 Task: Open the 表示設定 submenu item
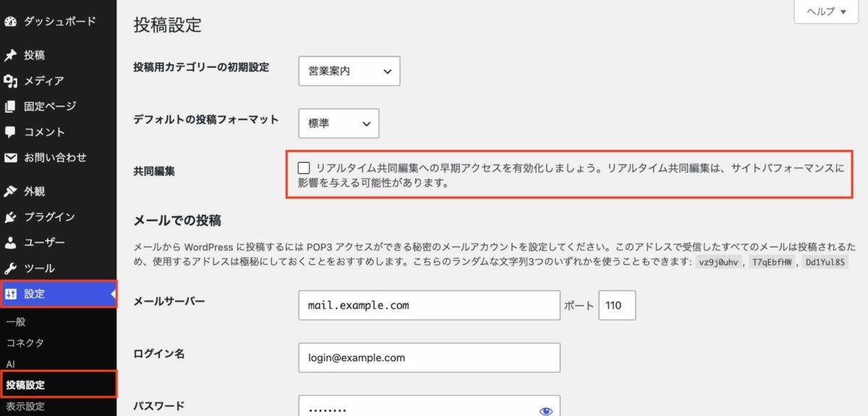[25, 406]
